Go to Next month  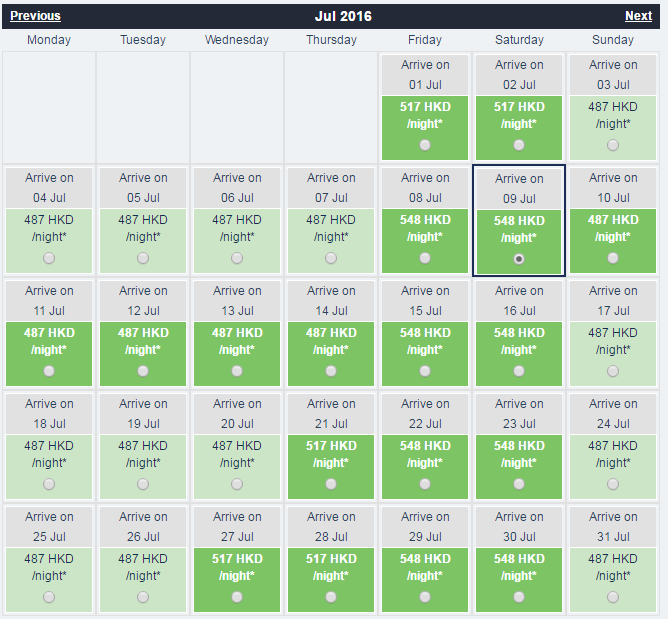(x=638, y=16)
